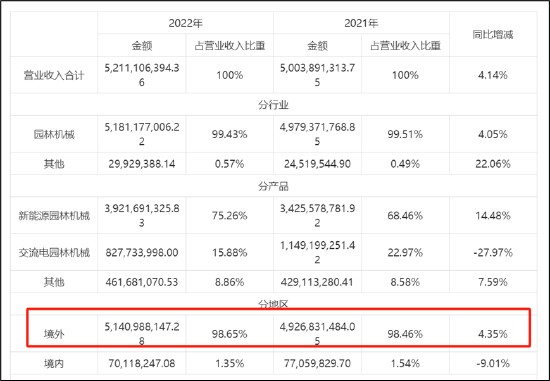550x381 pixels.
Task: Click the 22.06% growth cell
Action: pos(493,164)
